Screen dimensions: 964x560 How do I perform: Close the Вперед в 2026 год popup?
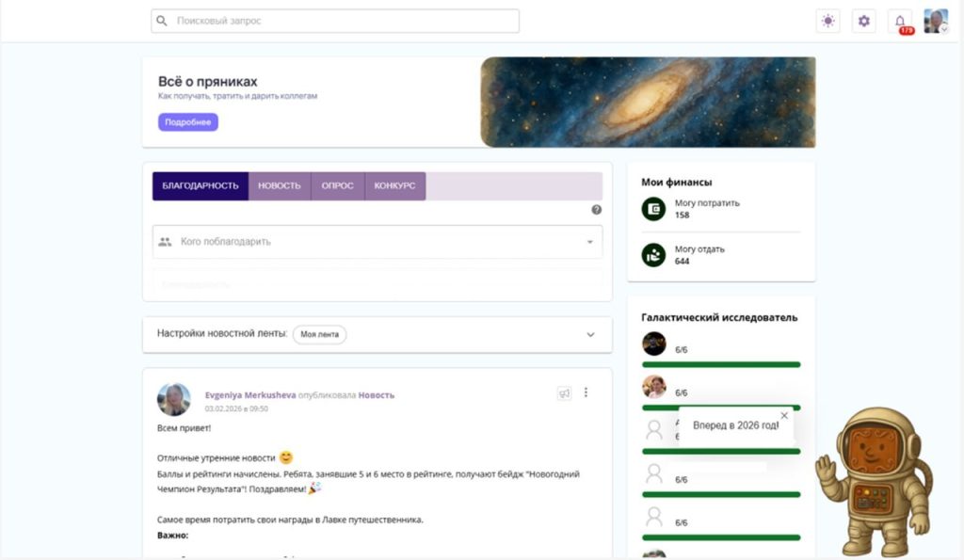[784, 416]
